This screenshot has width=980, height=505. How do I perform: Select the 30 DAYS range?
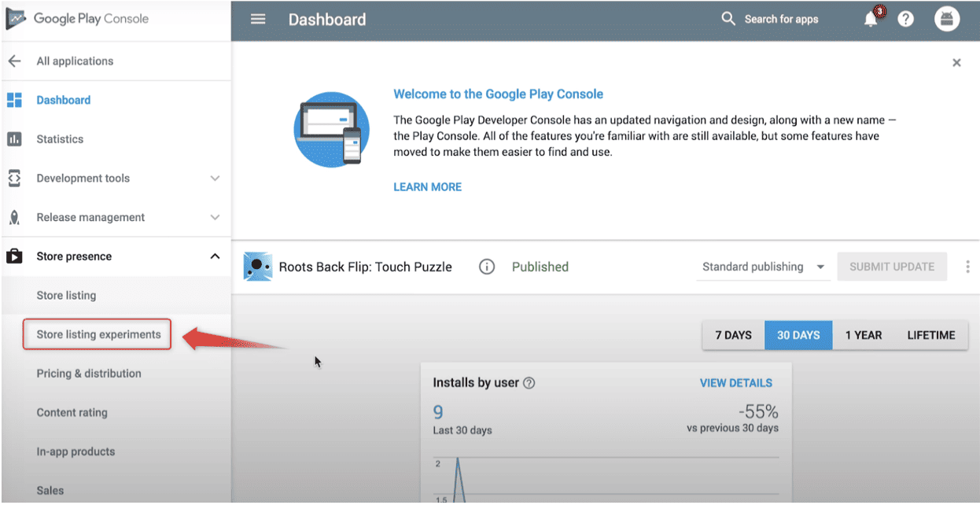pos(798,335)
